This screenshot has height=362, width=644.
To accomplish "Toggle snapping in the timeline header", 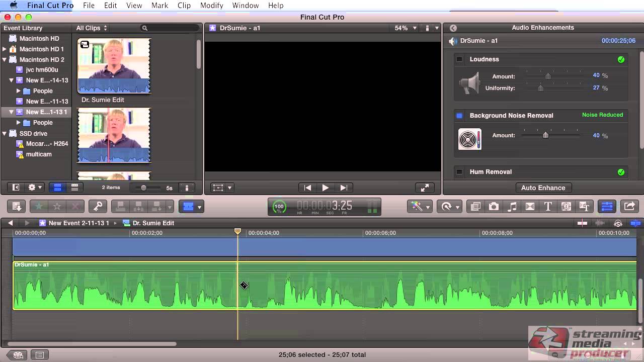I will point(635,223).
